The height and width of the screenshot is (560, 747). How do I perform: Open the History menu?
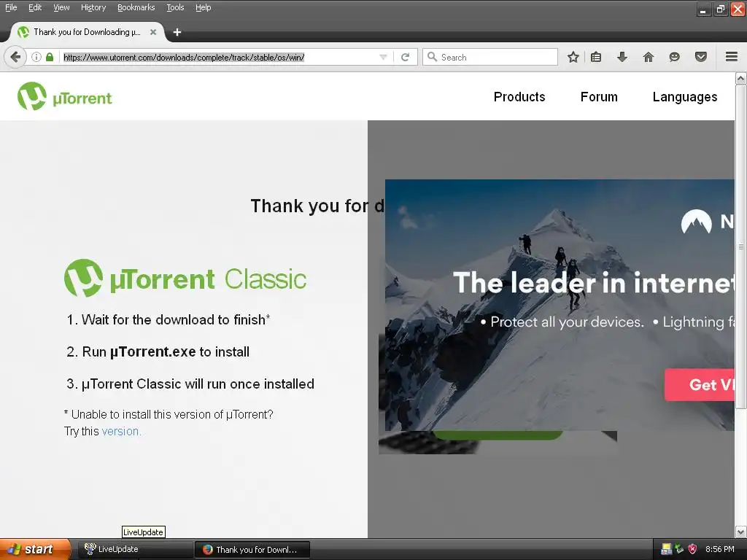pos(93,7)
